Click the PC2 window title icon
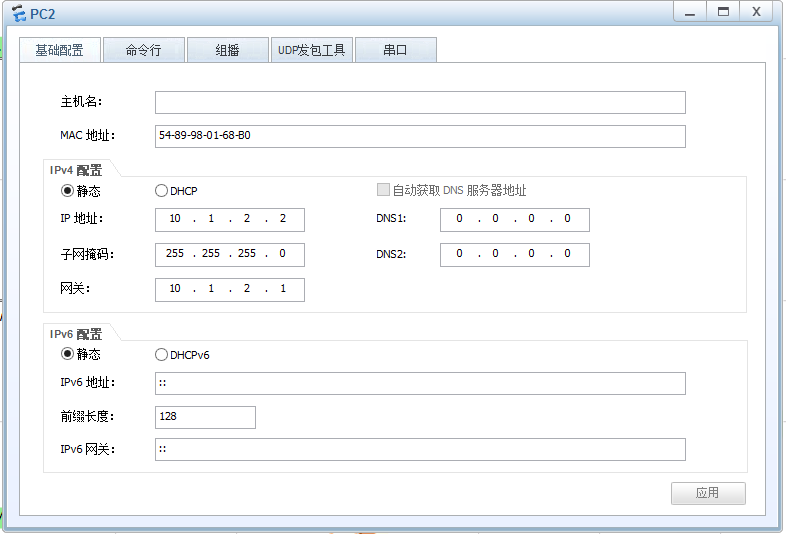Viewport: 786px width, 534px height. [x=19, y=13]
